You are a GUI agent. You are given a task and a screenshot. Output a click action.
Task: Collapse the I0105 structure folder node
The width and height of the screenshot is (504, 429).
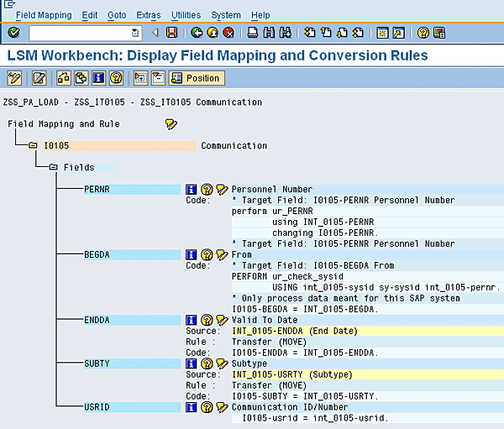click(x=33, y=145)
